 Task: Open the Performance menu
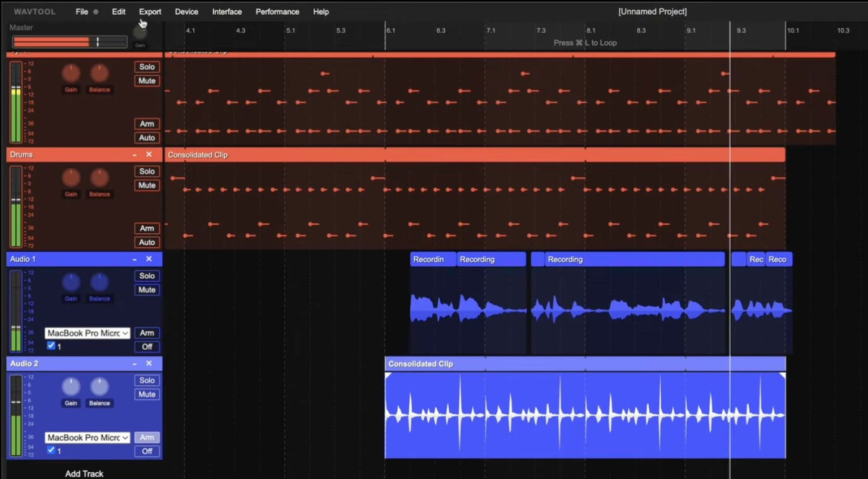(x=277, y=11)
